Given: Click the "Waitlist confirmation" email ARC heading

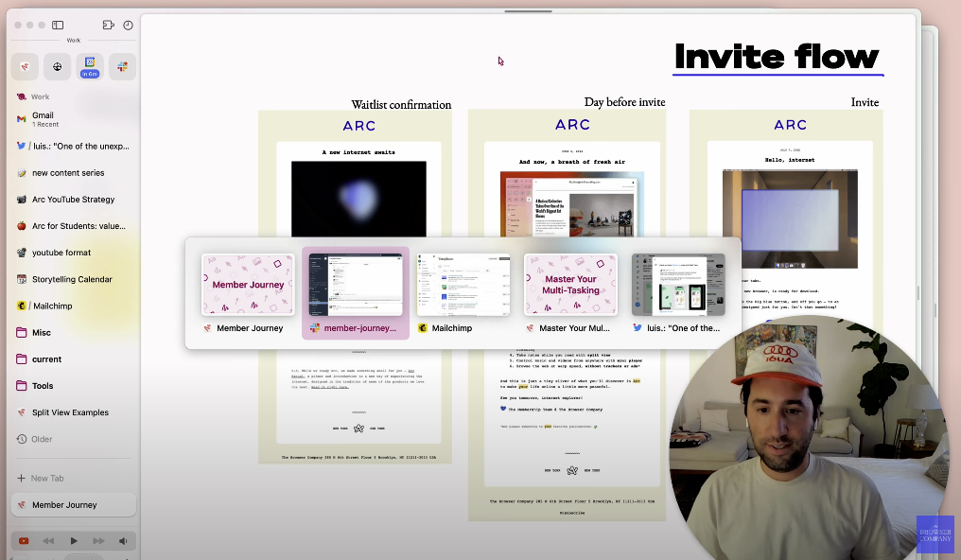Looking at the screenshot, I should click(x=359, y=126).
